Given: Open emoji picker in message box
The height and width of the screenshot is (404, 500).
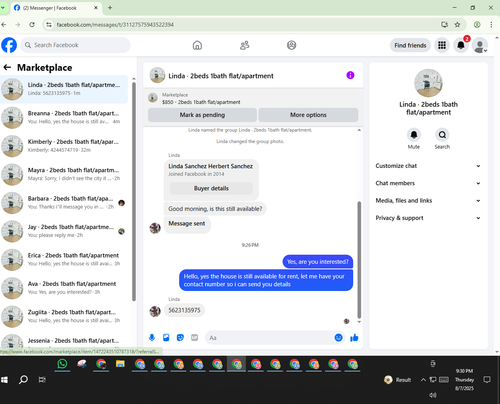Looking at the screenshot, I should [x=338, y=338].
